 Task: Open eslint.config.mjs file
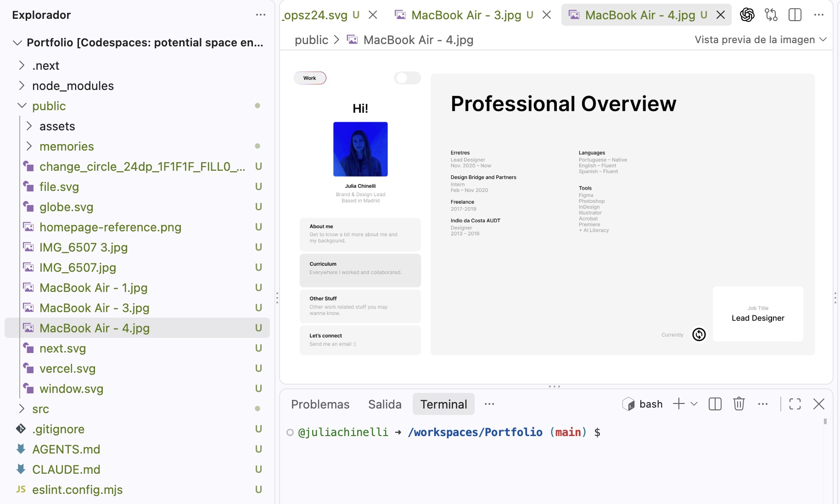(x=138, y=490)
